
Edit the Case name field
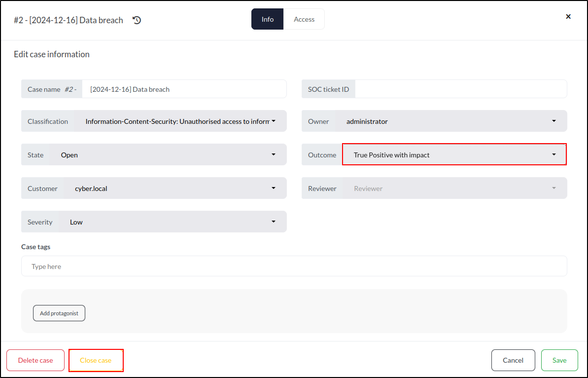click(184, 89)
